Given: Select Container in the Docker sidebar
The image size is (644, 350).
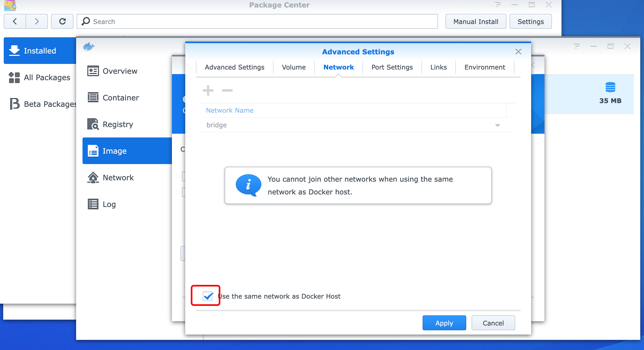Looking at the screenshot, I should point(121,98).
